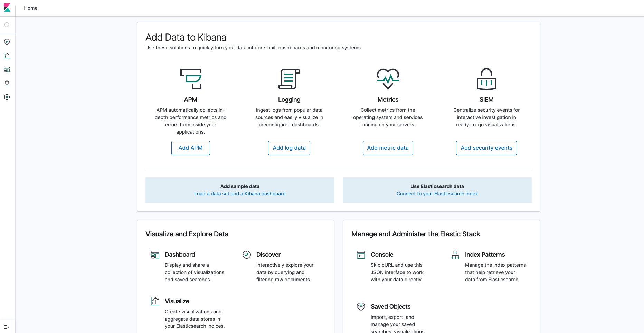The height and width of the screenshot is (333, 644).
Task: Click 'APM automatically collects' description text
Action: [191, 121]
